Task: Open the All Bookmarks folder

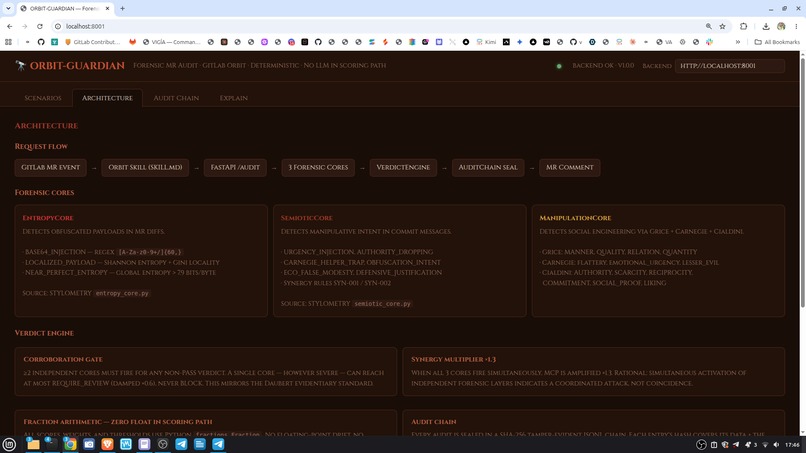Action: point(777,42)
